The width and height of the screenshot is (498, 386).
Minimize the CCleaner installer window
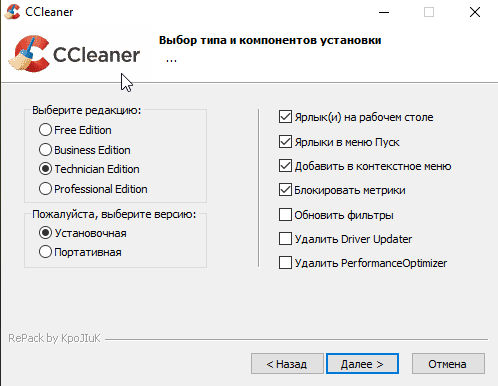pyautogui.click(x=384, y=12)
